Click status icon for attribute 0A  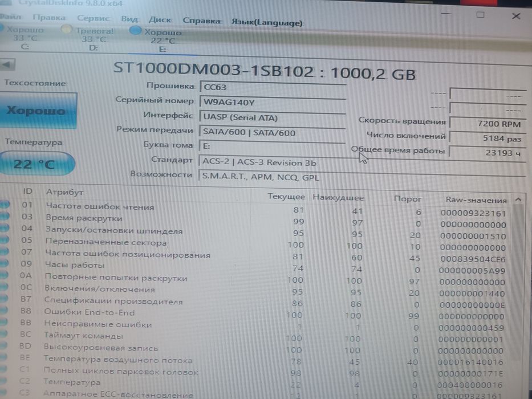pyautogui.click(x=4, y=275)
